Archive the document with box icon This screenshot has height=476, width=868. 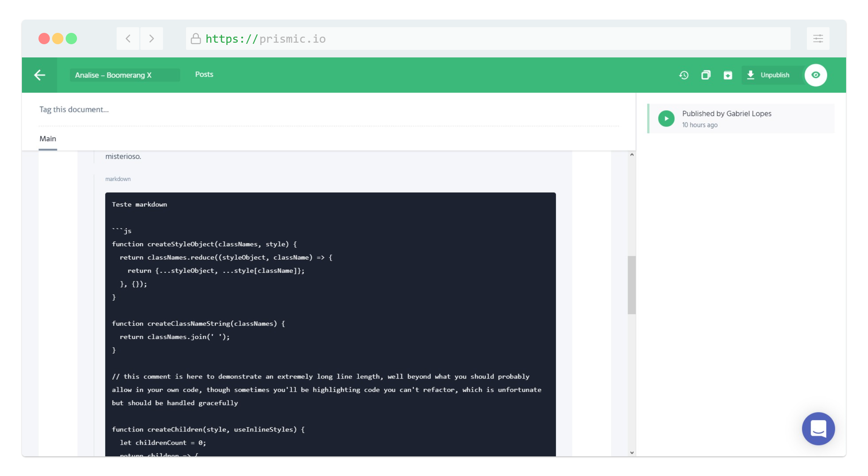click(x=728, y=75)
